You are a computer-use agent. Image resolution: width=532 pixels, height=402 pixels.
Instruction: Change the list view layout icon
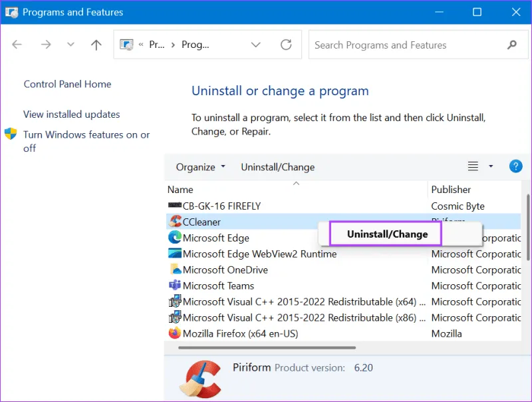point(472,166)
